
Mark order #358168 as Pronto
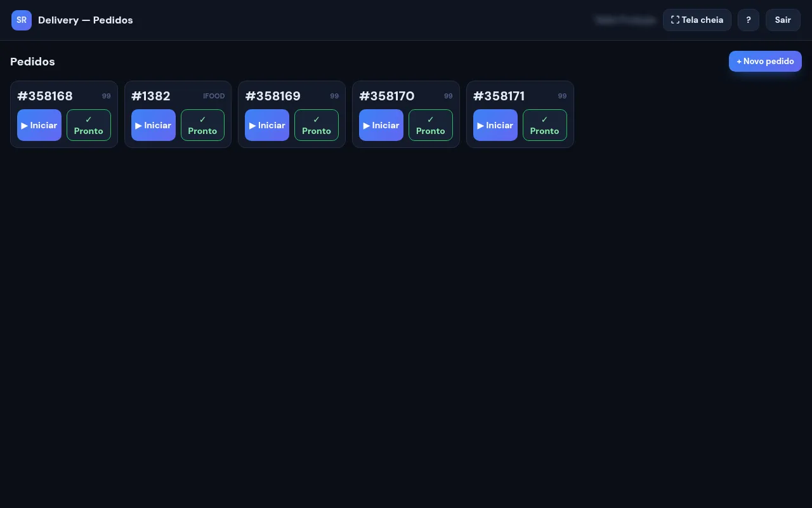tap(89, 125)
